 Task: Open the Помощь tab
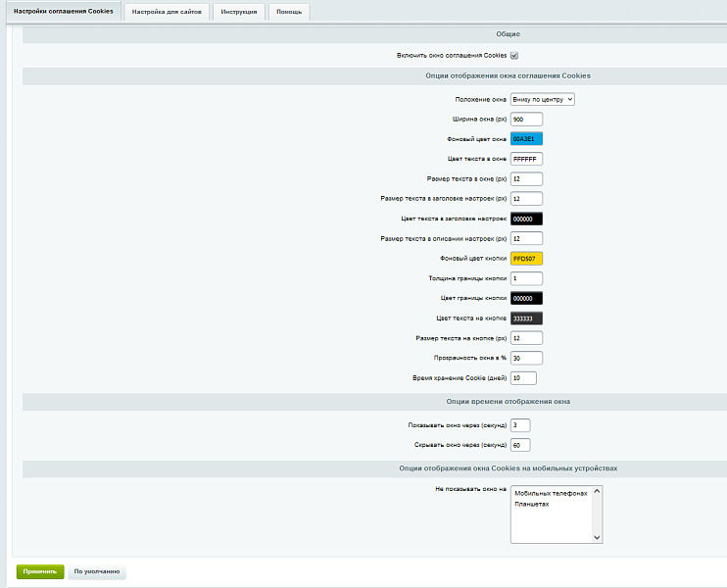coord(289,12)
